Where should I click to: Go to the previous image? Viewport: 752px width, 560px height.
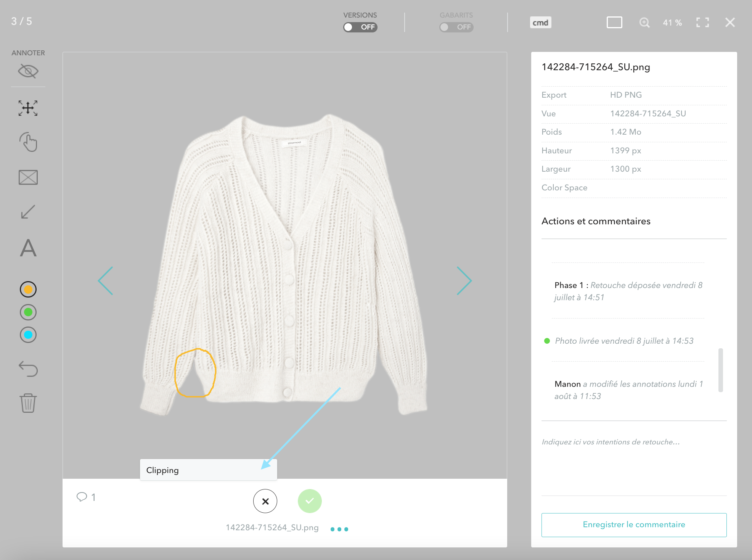106,281
